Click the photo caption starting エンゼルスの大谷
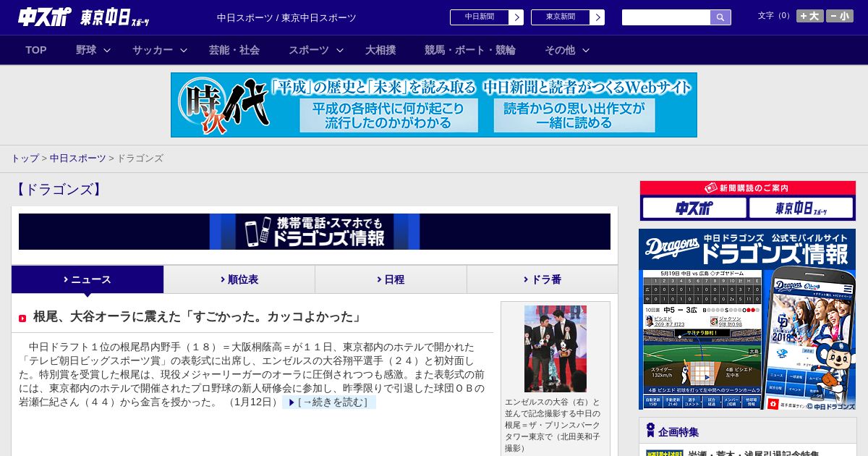Screen dimensions: 868x456 [x=553, y=425]
